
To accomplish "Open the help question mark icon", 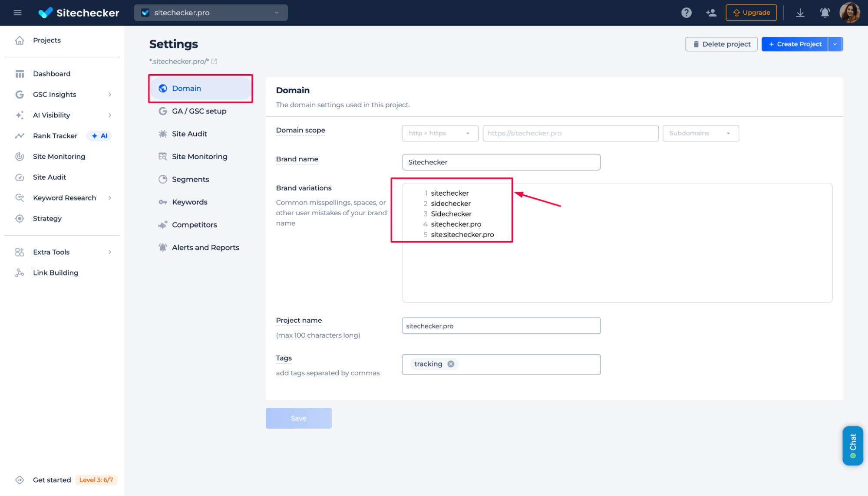I will (686, 13).
